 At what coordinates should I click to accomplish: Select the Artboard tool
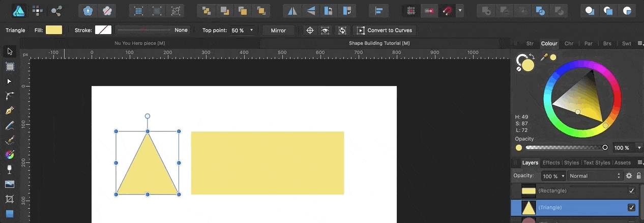tap(10, 66)
